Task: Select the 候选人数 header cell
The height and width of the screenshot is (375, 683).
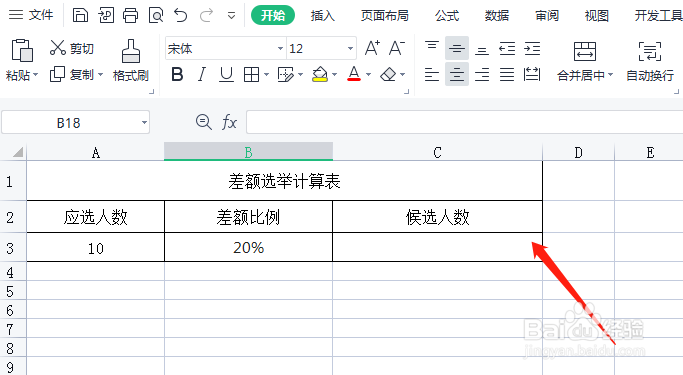Action: [x=437, y=217]
